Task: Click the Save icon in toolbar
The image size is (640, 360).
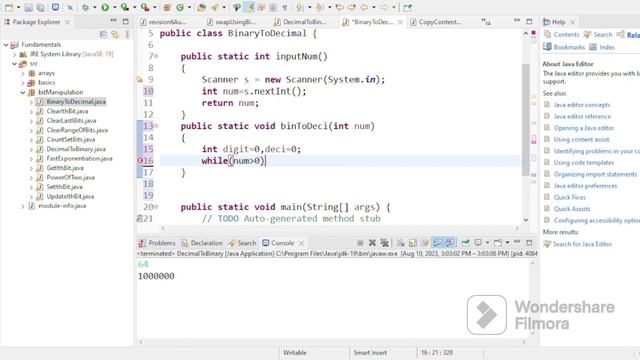Action: pyautogui.click(x=28, y=7)
